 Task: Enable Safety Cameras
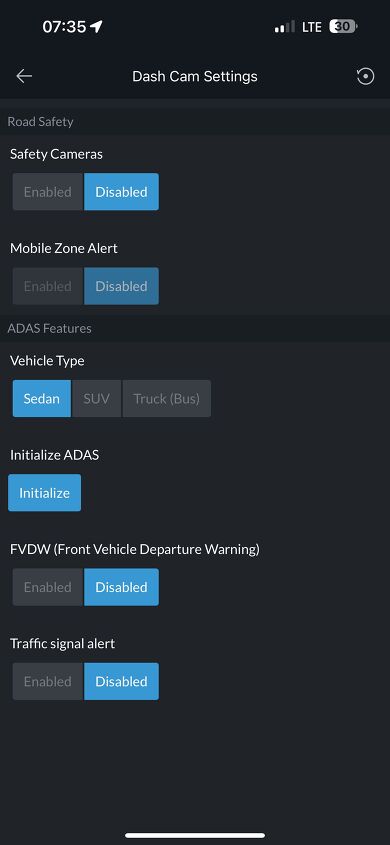pyautogui.click(x=48, y=192)
